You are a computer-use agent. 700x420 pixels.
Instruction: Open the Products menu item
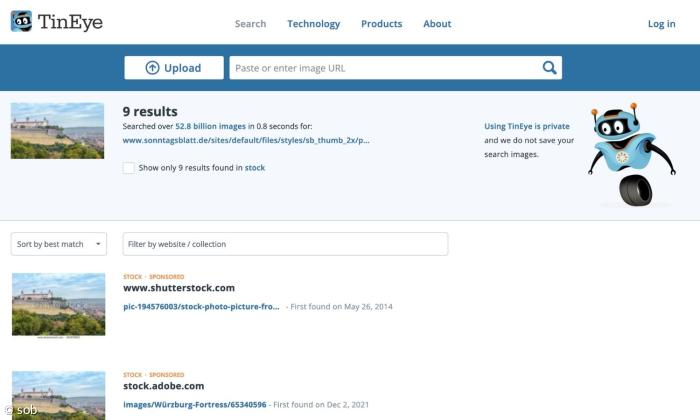coord(382,24)
